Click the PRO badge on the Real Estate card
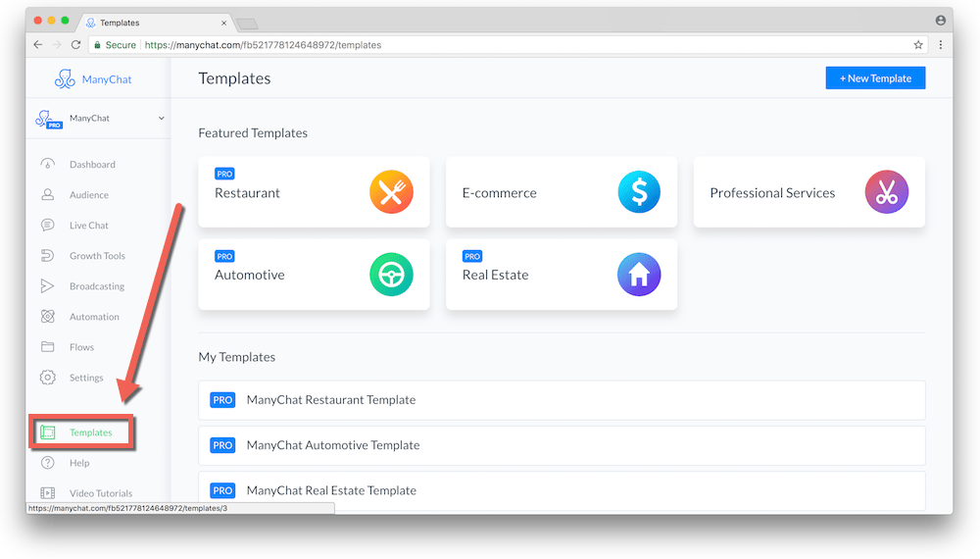 coord(472,256)
